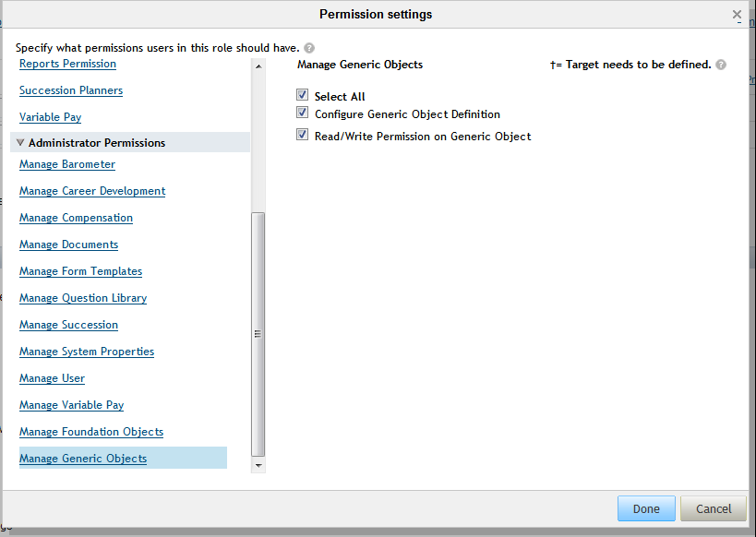Click the scroll down arrow of permissions list
The width and height of the screenshot is (756, 537).
click(x=258, y=466)
